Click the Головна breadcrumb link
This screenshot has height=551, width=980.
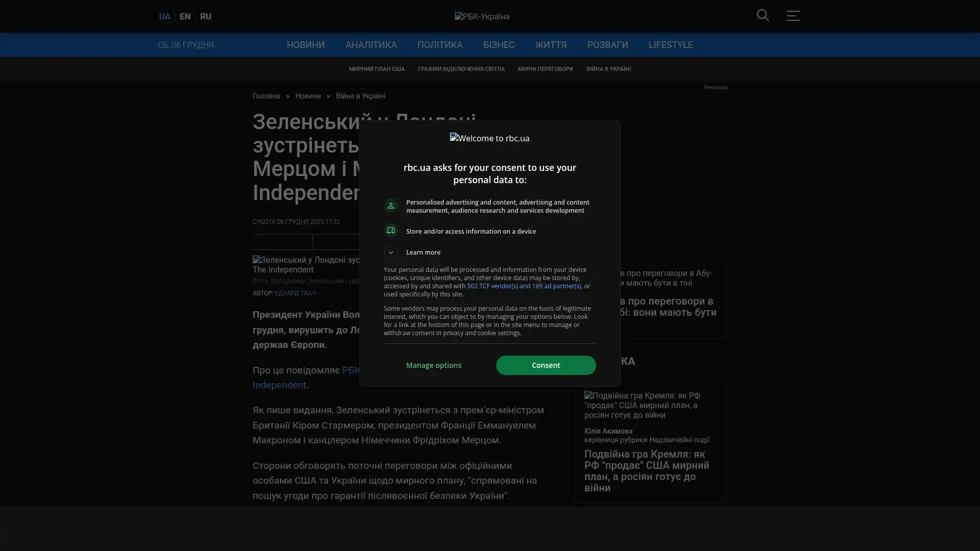click(266, 96)
